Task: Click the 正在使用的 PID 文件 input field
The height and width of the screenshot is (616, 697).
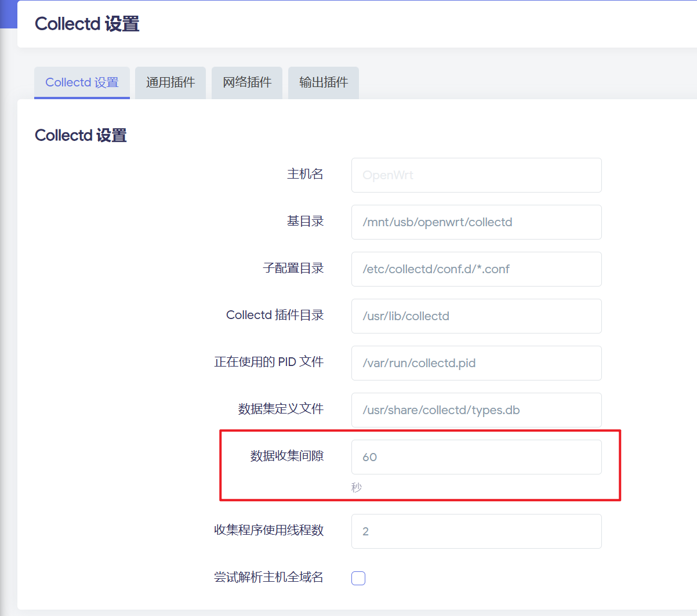Action: click(x=477, y=363)
